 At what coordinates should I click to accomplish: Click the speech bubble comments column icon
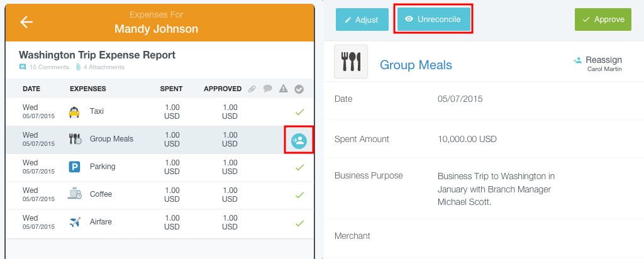268,89
